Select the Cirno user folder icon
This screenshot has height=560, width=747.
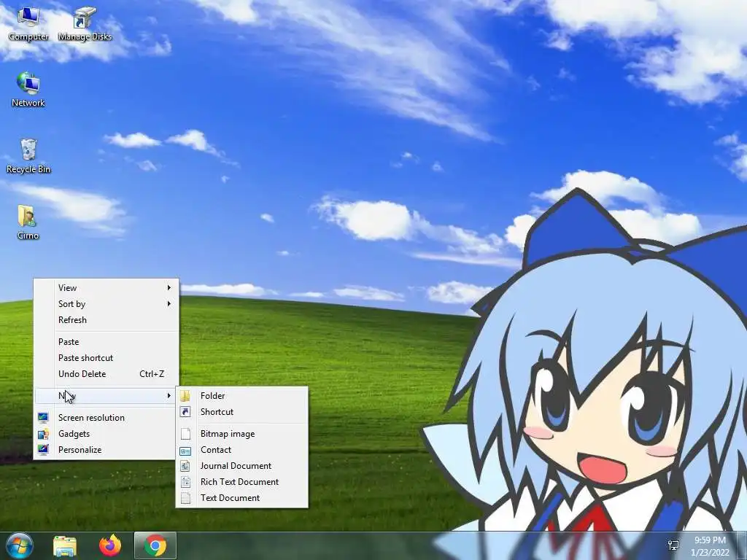[x=28, y=222]
